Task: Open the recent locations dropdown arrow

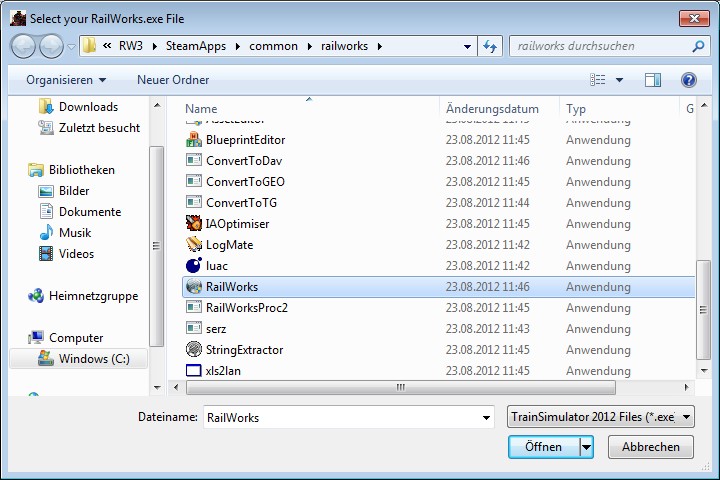Action: [71, 46]
